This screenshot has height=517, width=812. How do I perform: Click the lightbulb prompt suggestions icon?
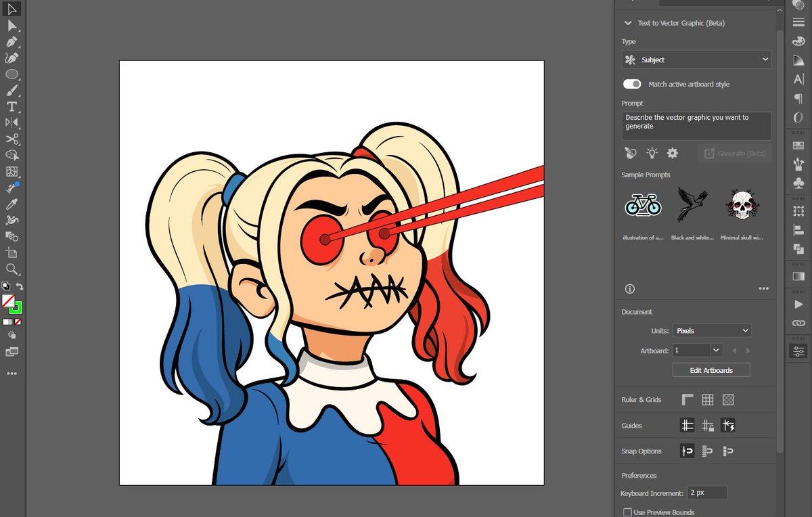[652, 154]
